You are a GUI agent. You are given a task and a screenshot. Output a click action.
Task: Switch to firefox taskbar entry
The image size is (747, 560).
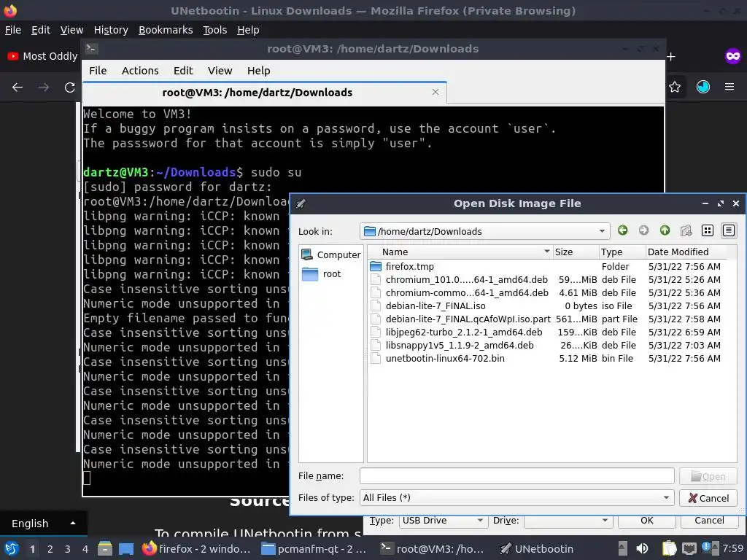(x=196, y=548)
